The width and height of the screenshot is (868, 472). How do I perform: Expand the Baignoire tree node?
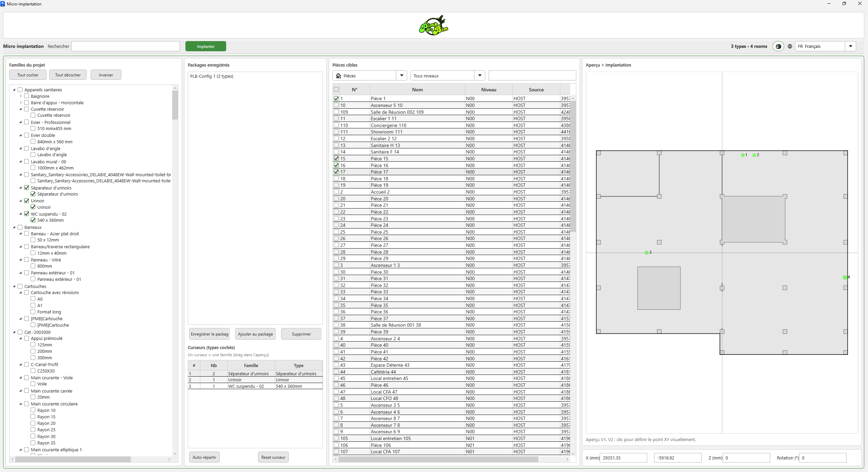[21, 96]
